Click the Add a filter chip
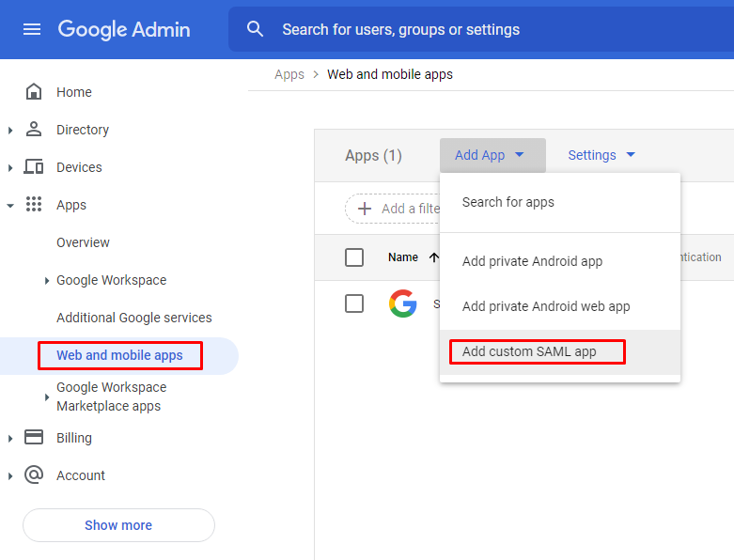 click(x=393, y=209)
